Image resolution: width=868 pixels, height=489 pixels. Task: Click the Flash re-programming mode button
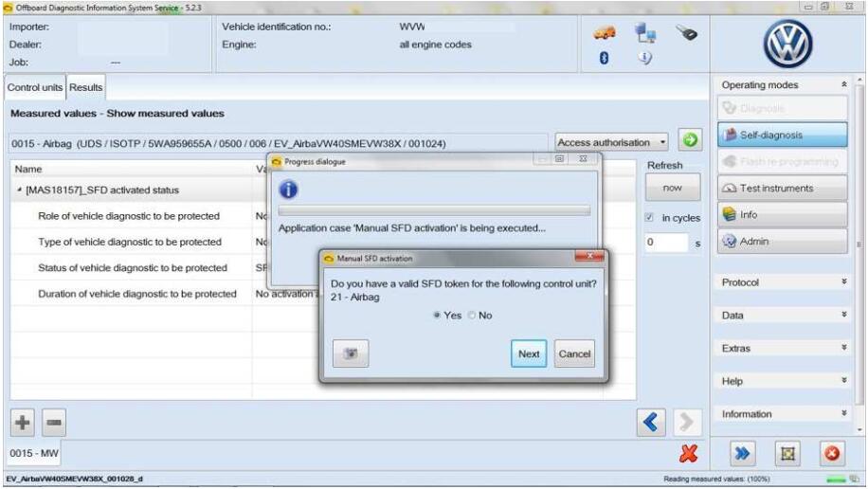pyautogui.click(x=782, y=161)
